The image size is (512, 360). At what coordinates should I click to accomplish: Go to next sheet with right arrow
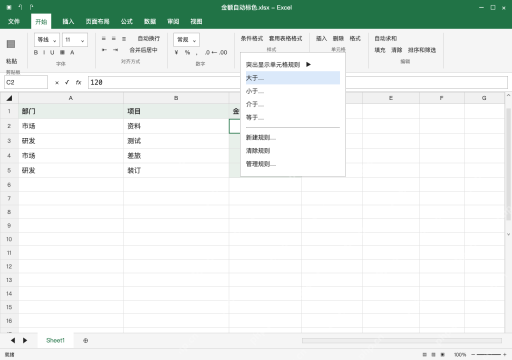[25, 340]
